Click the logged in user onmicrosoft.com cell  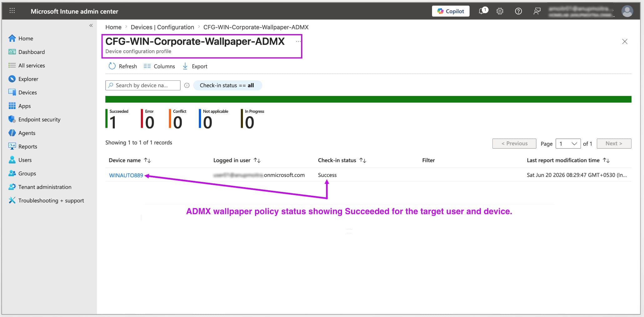tap(259, 175)
